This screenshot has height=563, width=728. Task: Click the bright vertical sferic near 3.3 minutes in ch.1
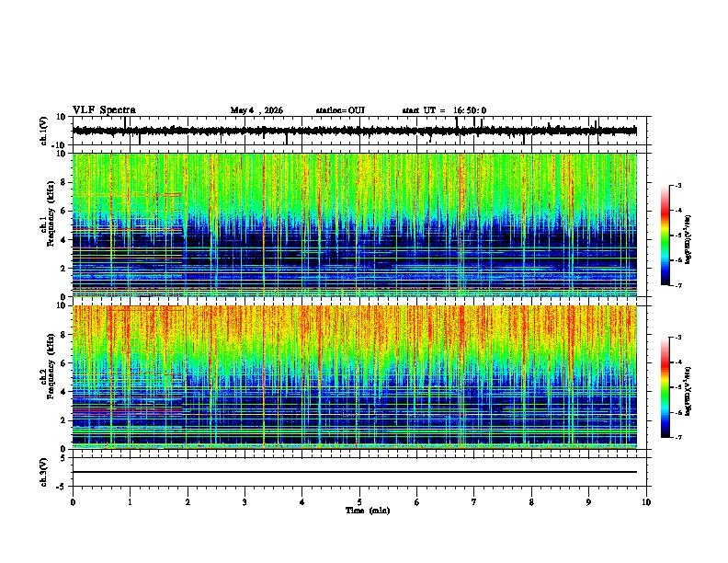click(x=264, y=224)
